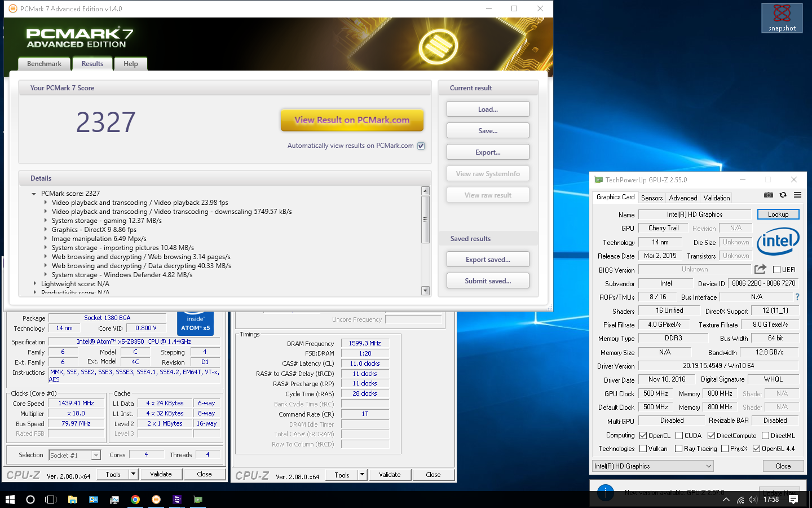Open File Explorer from the taskbar
This screenshot has height=508, width=812.
coord(72,500)
